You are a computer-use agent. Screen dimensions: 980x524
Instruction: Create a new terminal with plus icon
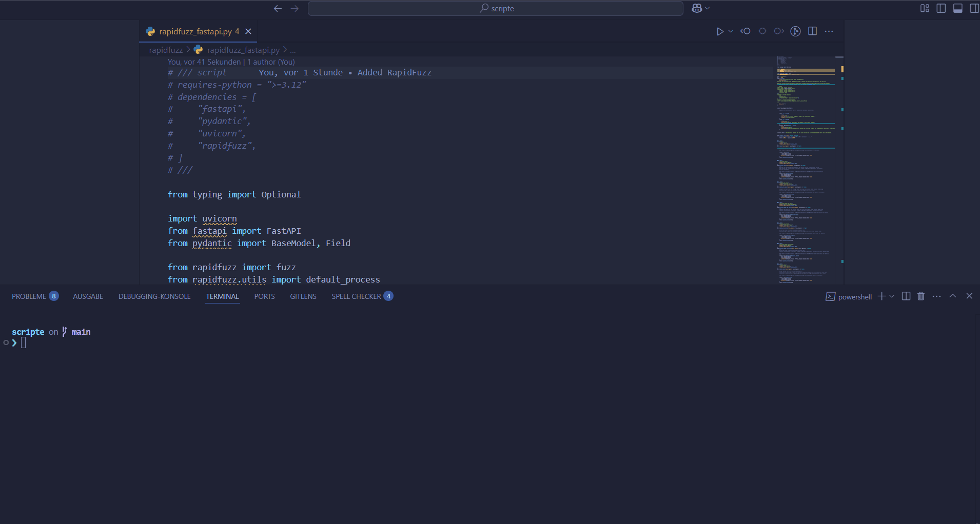tap(881, 296)
